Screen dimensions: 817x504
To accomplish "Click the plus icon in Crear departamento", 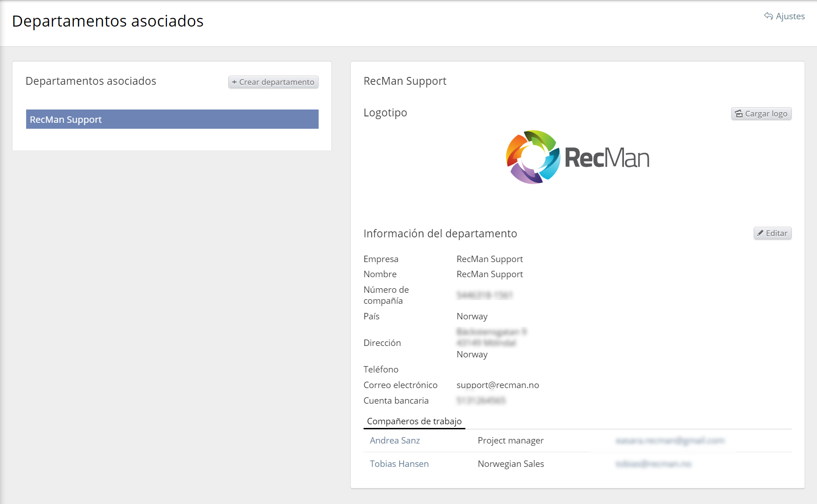I will [234, 82].
